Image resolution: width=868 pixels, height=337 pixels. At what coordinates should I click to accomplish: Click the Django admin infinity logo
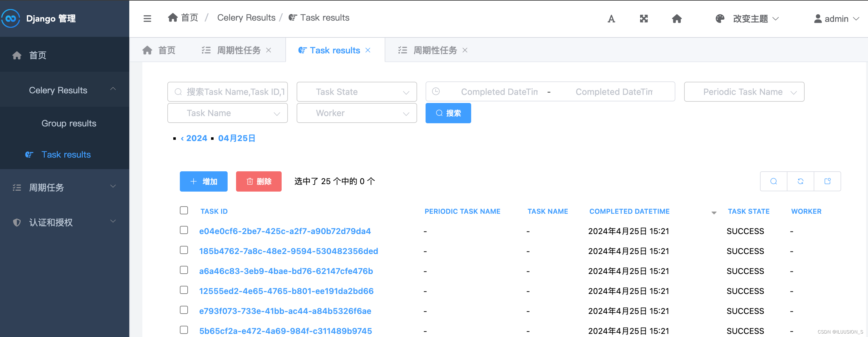click(10, 18)
